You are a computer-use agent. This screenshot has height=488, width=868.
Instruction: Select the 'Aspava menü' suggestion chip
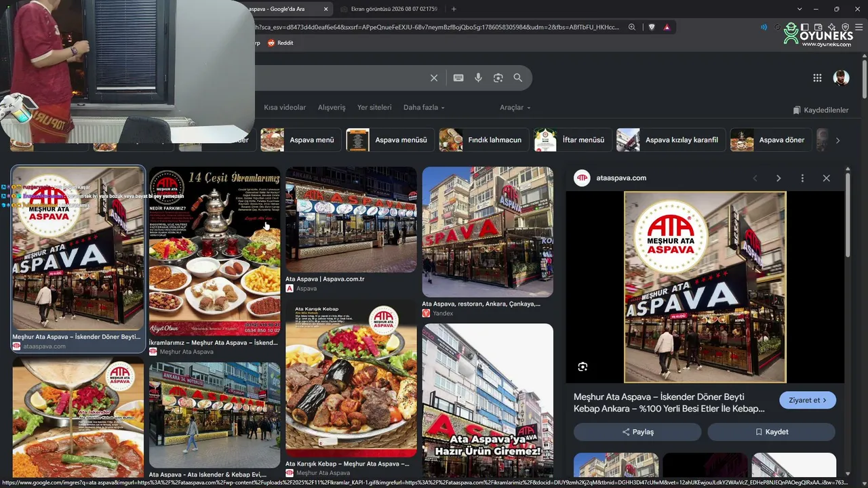click(x=300, y=140)
